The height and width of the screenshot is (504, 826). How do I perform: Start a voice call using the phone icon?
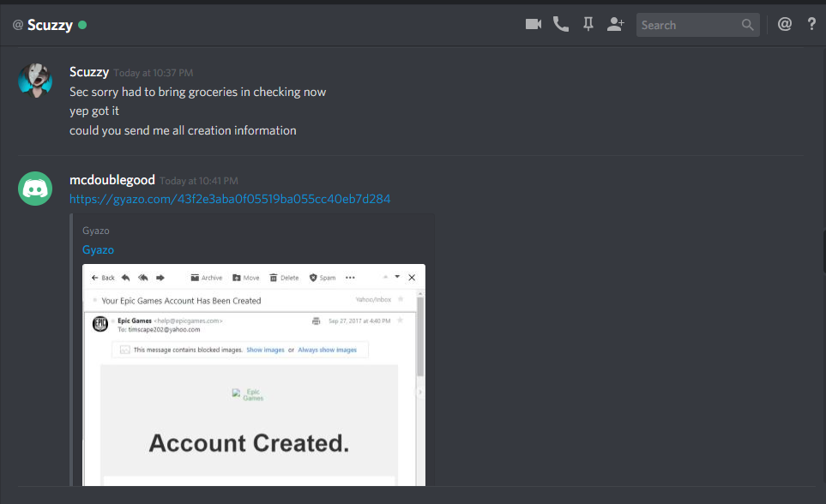pyautogui.click(x=560, y=24)
